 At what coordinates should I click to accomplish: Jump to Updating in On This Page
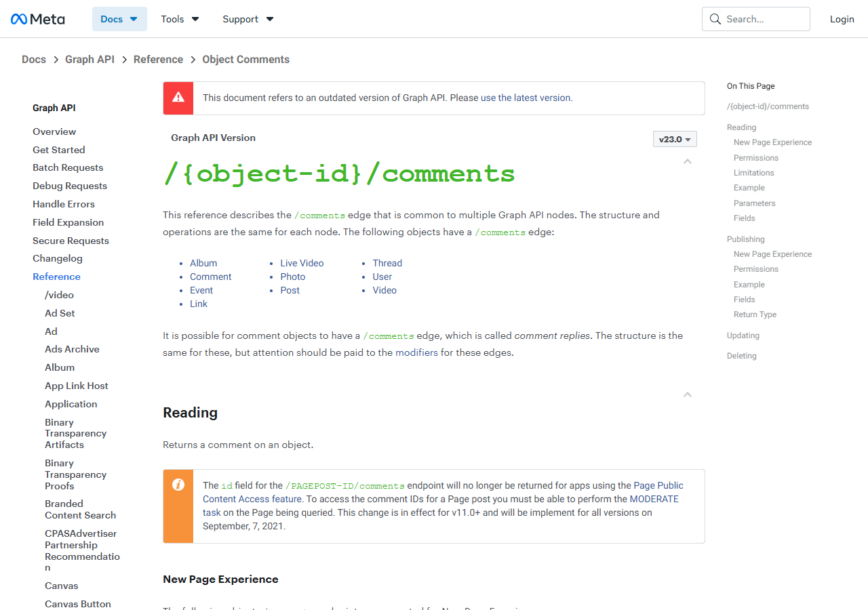click(743, 335)
